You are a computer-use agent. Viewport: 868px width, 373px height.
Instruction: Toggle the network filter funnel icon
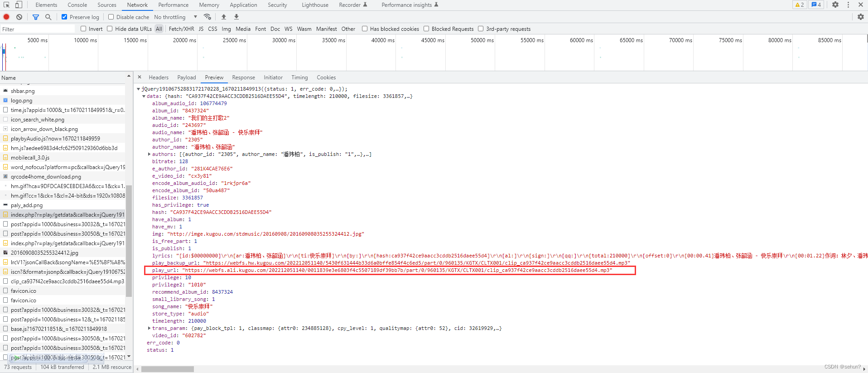[x=36, y=17]
